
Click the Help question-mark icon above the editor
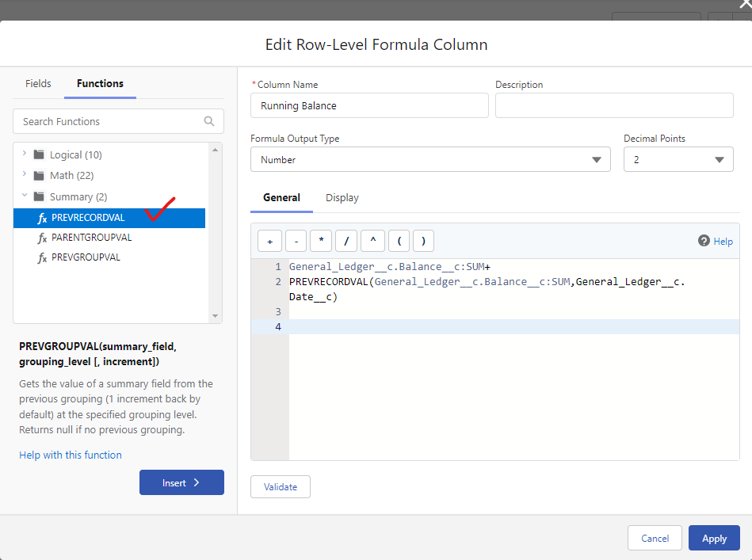pos(704,241)
